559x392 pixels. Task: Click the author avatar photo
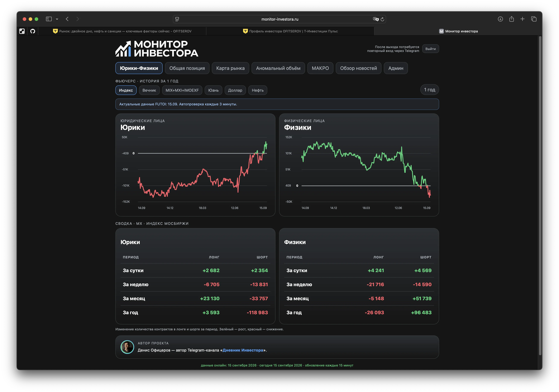tap(127, 347)
